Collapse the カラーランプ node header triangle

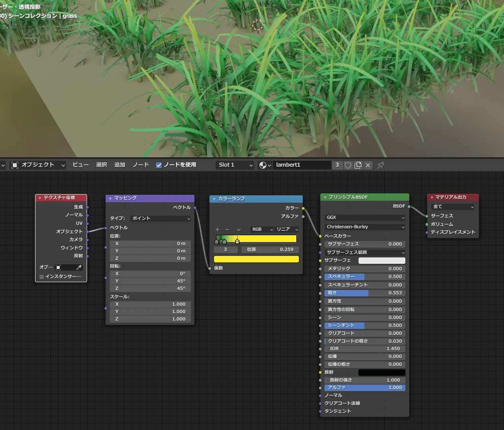tap(214, 199)
